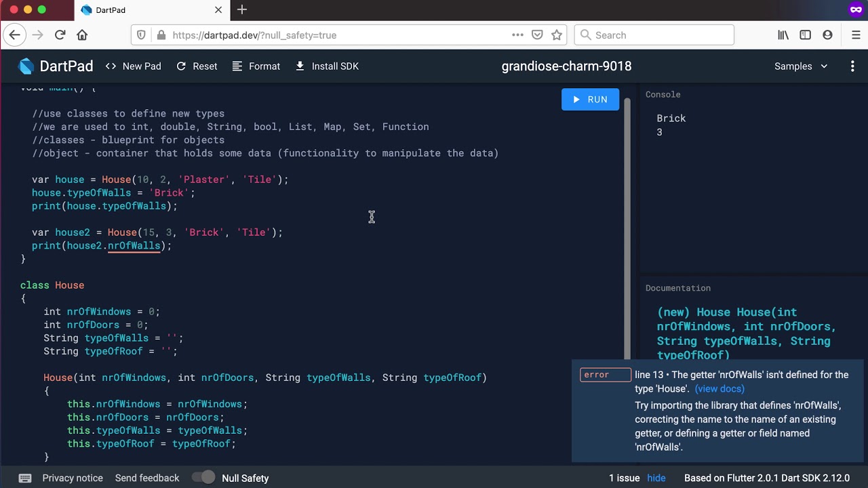Click the DartPad logo icon
The height and width of the screenshot is (488, 868).
point(26,66)
